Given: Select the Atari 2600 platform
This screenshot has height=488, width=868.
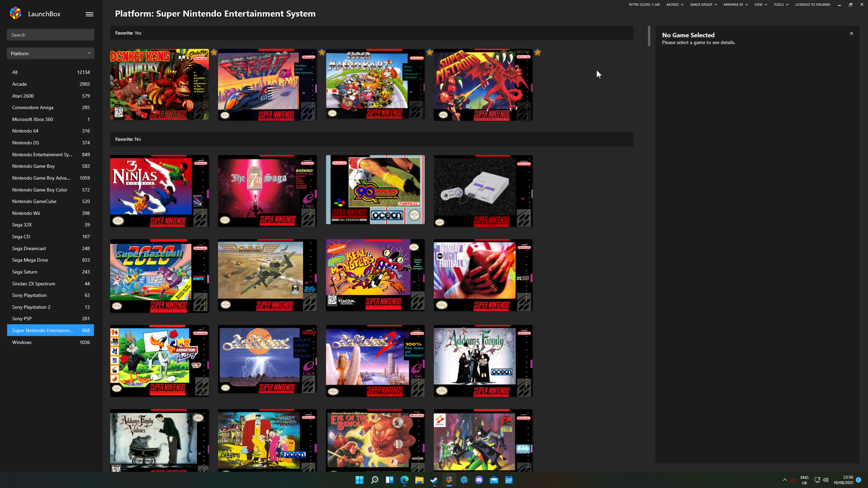Looking at the screenshot, I should point(51,96).
